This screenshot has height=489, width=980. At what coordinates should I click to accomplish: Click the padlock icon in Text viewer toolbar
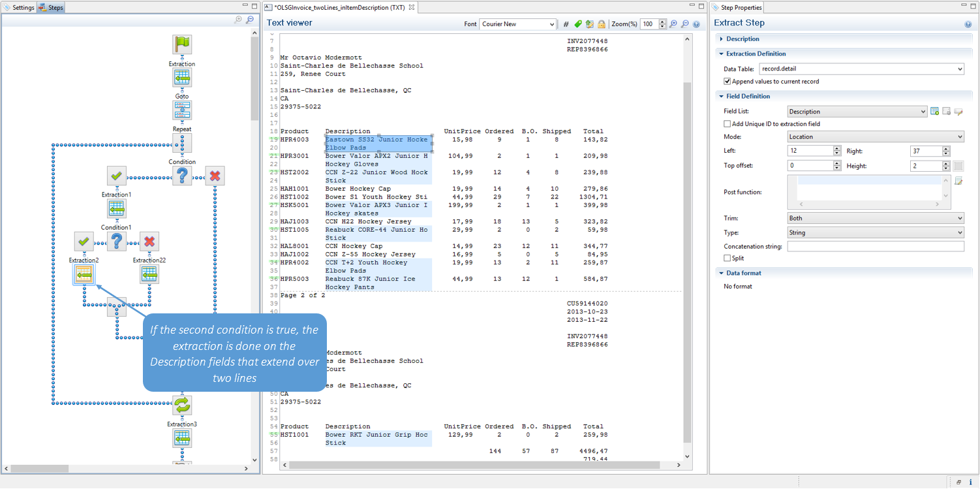601,24
